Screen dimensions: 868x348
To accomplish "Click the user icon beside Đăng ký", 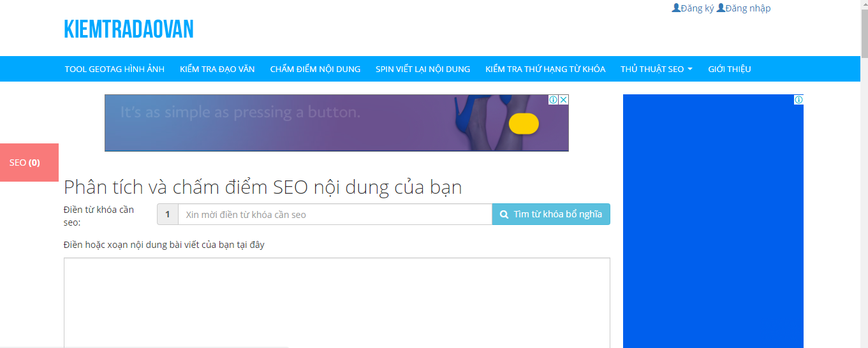I will pos(676,8).
